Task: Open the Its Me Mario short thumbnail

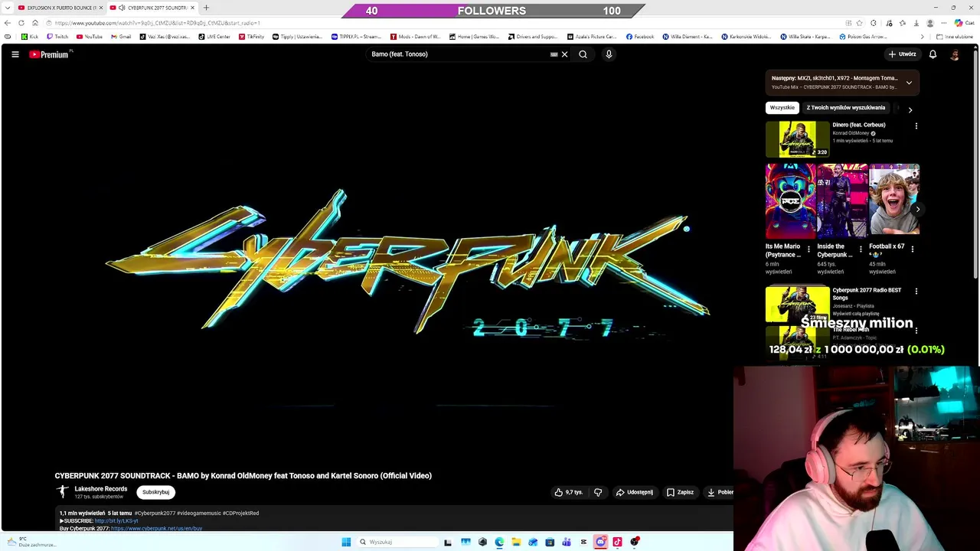Action: coord(790,201)
